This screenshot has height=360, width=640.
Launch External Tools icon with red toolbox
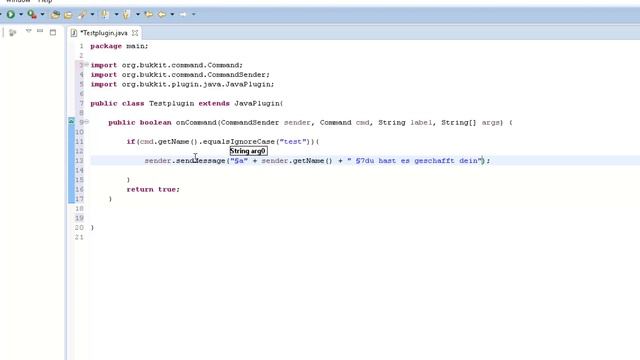pos(32,14)
